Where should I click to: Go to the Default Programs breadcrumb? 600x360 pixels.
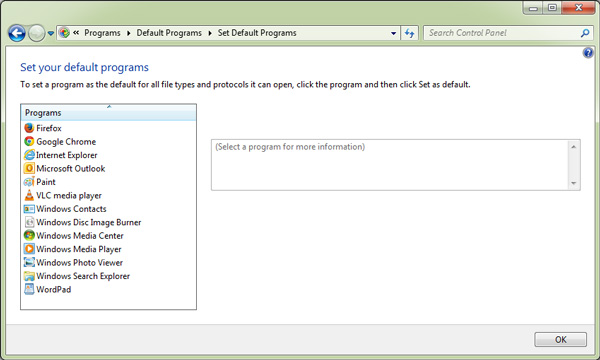coord(169,33)
